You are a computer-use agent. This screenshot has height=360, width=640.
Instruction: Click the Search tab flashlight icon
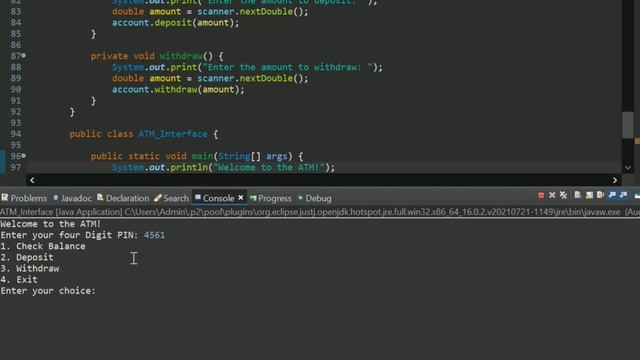158,198
